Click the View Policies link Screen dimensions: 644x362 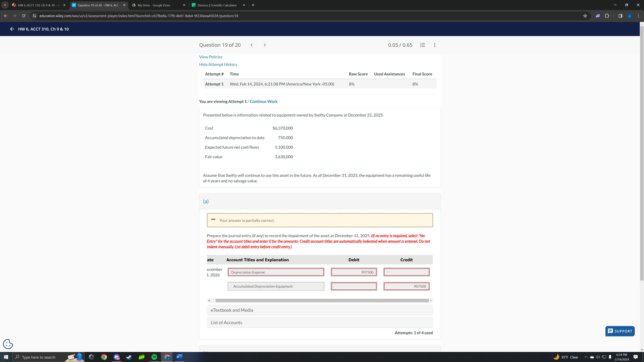210,57
